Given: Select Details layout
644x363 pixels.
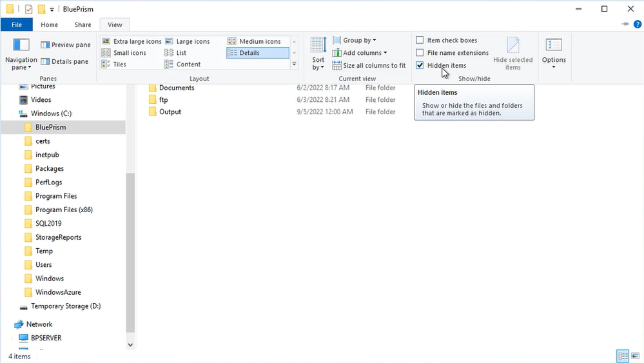Looking at the screenshot, I should tap(257, 53).
